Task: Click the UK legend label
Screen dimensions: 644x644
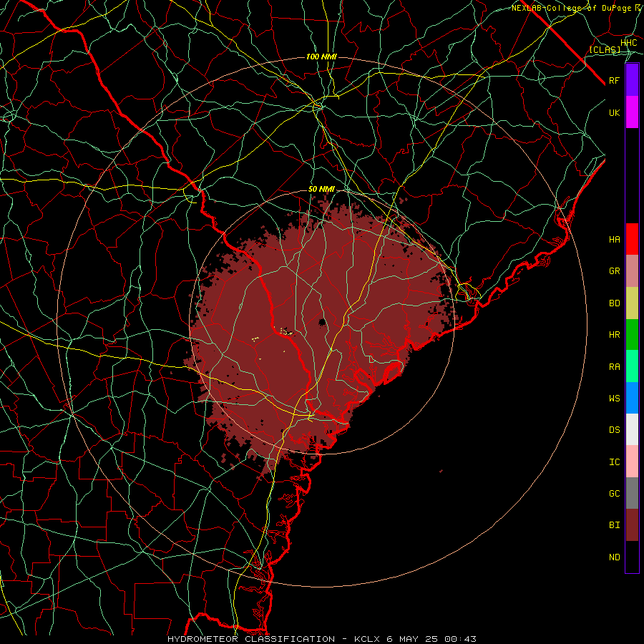Action: tap(615, 112)
